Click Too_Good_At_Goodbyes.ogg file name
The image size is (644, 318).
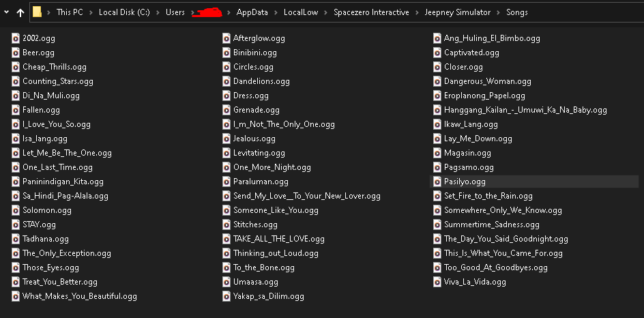point(496,268)
